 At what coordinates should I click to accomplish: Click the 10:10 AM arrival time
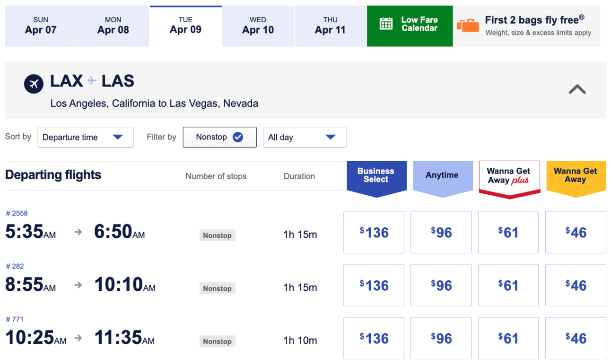pyautogui.click(x=125, y=285)
